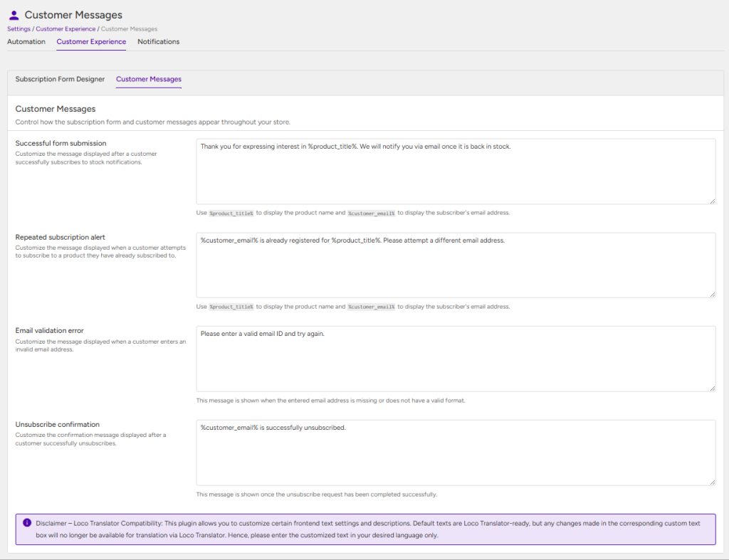Focus the Unsubscribe confirmation message textarea

click(456, 453)
